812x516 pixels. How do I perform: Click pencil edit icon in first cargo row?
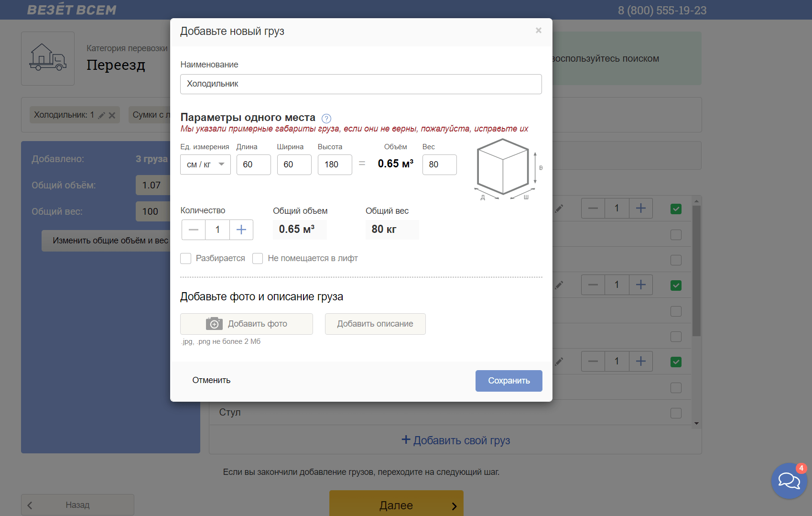pos(559,209)
